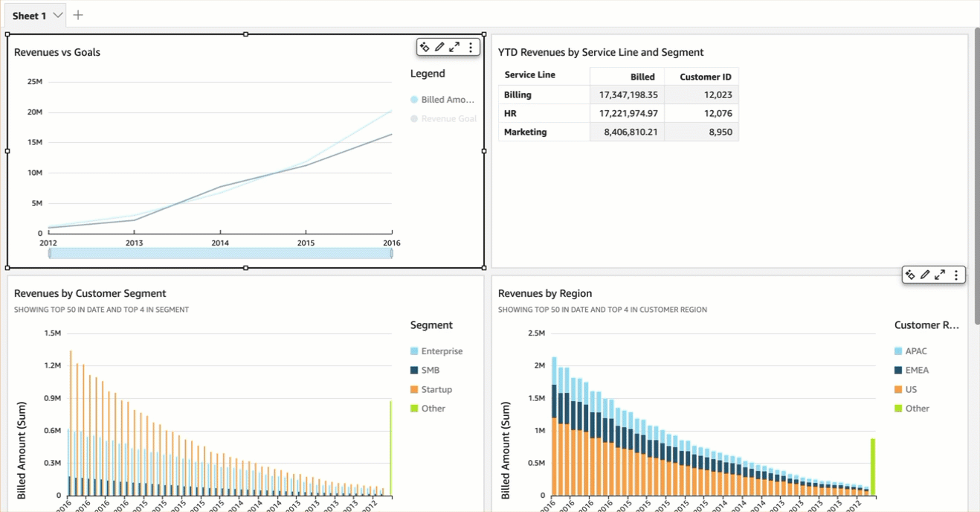
Task: Click the Billed column header in table
Action: click(x=642, y=77)
